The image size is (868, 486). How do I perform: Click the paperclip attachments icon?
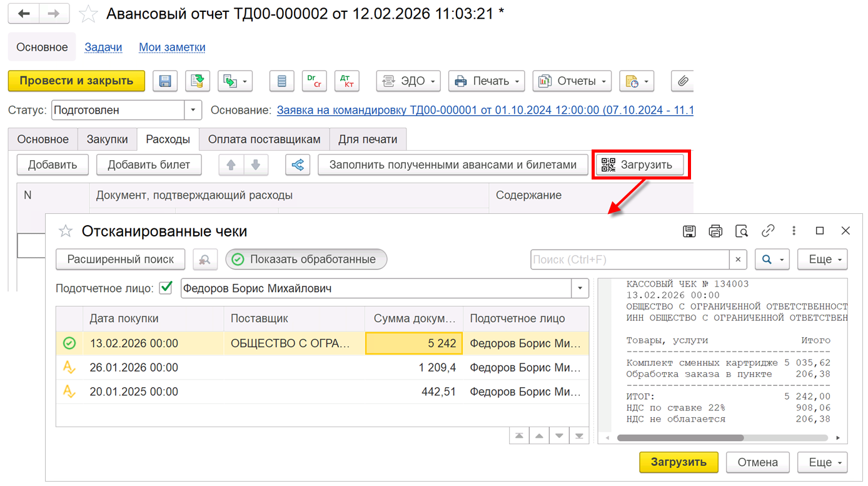click(x=683, y=81)
